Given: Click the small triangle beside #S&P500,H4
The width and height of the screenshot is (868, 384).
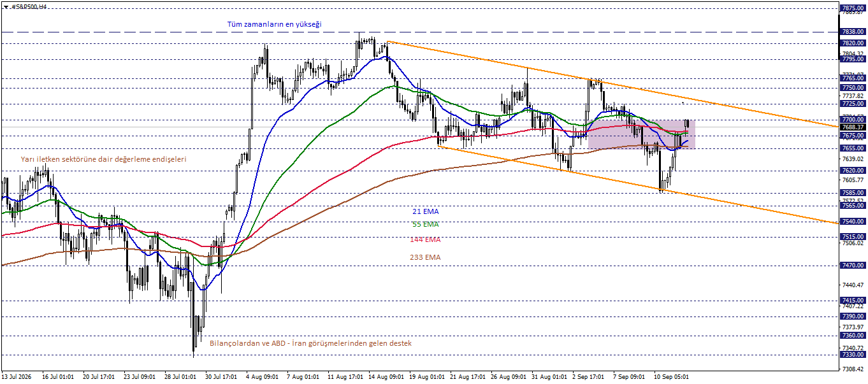Looking at the screenshot, I should tap(5, 6).
